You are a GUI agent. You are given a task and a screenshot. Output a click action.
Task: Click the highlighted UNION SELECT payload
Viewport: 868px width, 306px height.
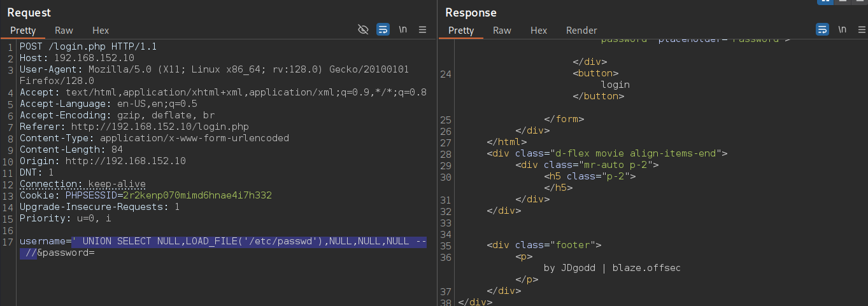[248, 241]
